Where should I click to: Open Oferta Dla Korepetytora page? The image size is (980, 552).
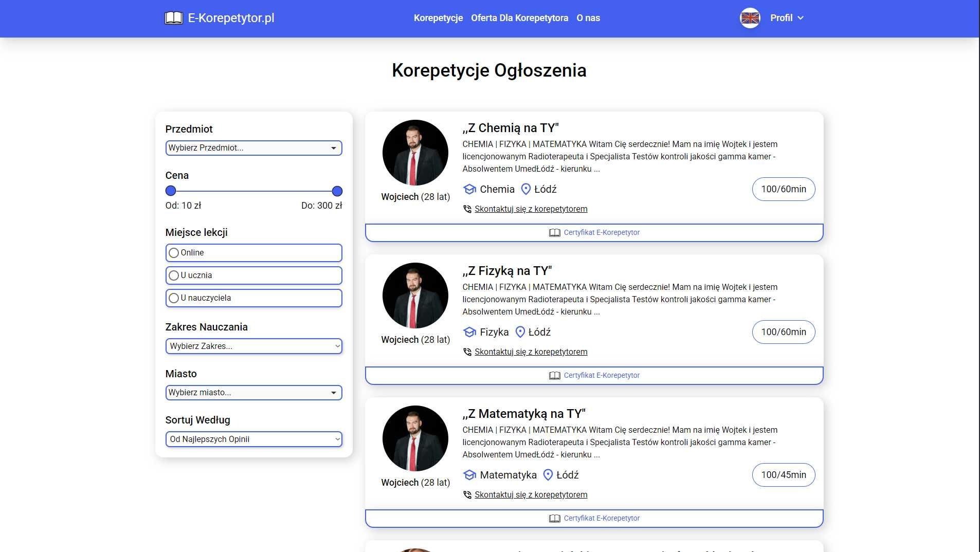(x=519, y=18)
